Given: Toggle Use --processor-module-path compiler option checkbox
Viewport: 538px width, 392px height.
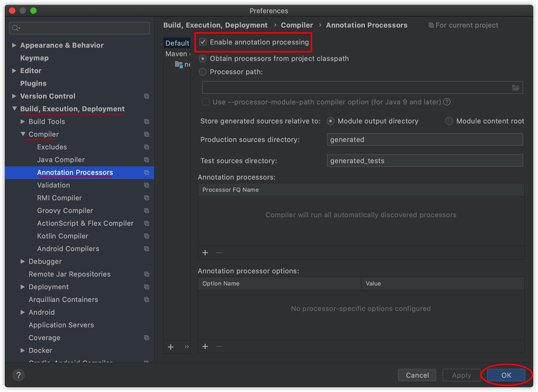Looking at the screenshot, I should [x=206, y=102].
